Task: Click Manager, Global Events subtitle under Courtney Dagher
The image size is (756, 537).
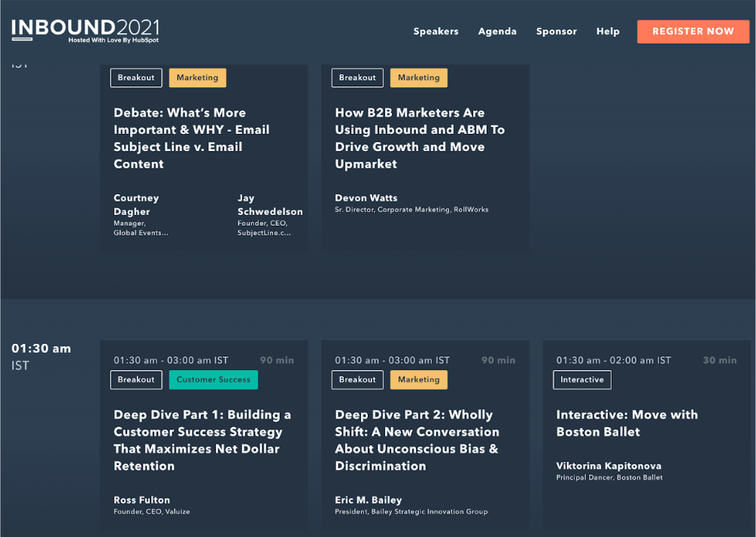Action: pyautogui.click(x=141, y=228)
